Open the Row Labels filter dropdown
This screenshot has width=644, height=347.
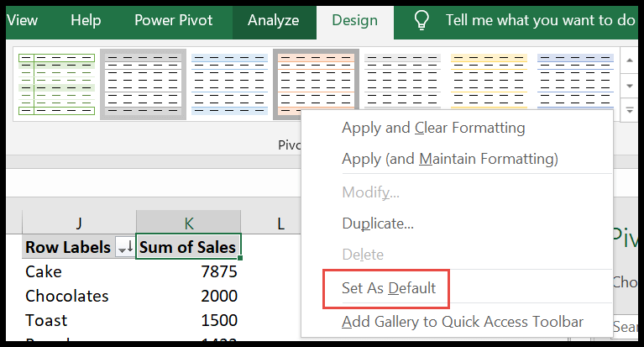pos(124,248)
